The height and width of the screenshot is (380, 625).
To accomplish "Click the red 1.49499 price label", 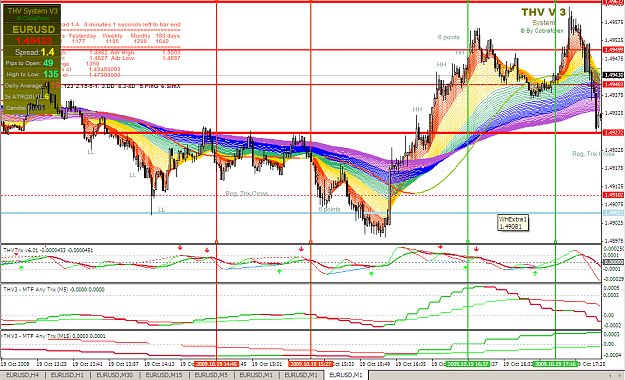I will (613, 50).
